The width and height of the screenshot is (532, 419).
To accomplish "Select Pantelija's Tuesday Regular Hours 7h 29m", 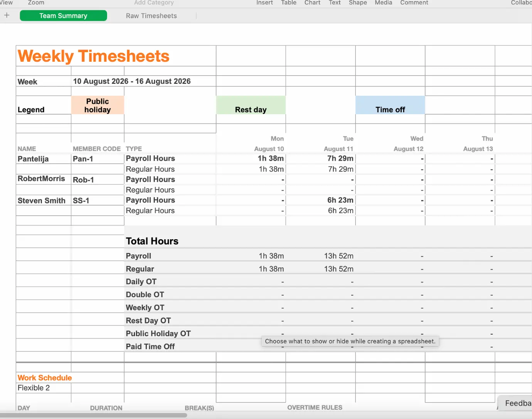I will 320,169.
